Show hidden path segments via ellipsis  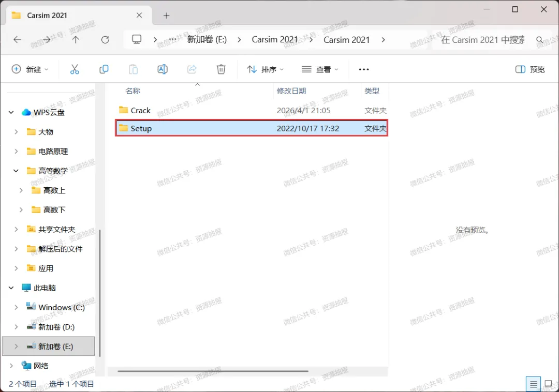[x=172, y=39]
